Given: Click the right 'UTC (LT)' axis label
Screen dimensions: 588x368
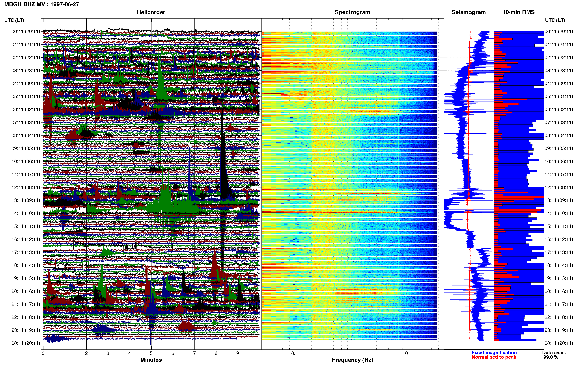Looking at the screenshot, I should pyautogui.click(x=555, y=20).
